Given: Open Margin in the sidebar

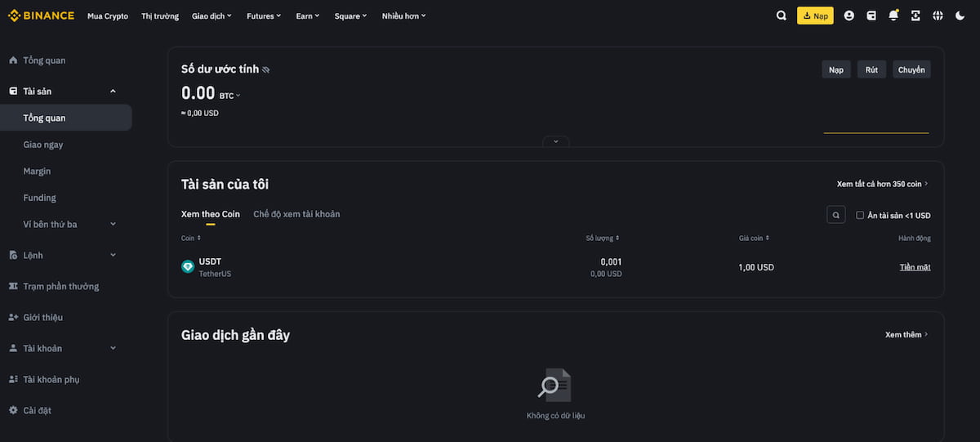Looking at the screenshot, I should [37, 171].
